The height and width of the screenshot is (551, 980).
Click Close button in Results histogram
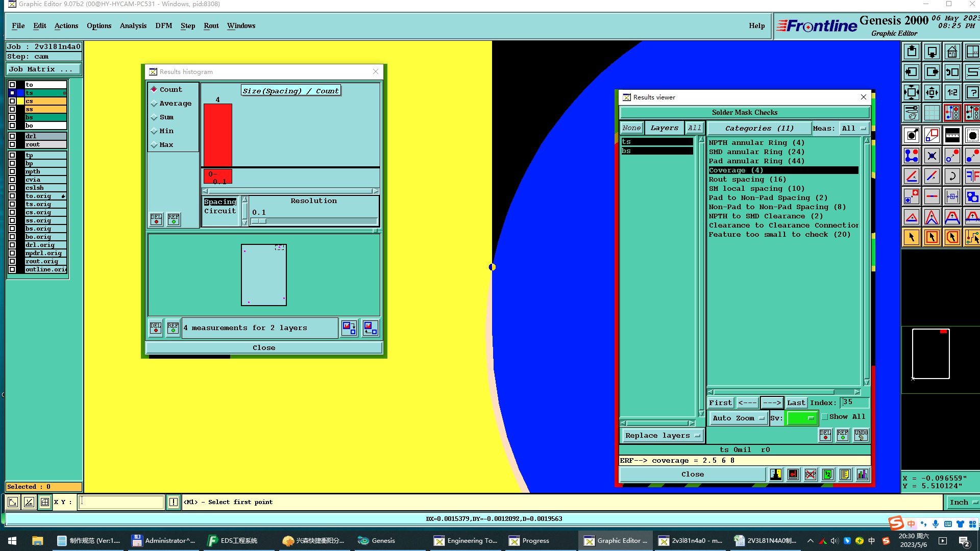point(263,347)
